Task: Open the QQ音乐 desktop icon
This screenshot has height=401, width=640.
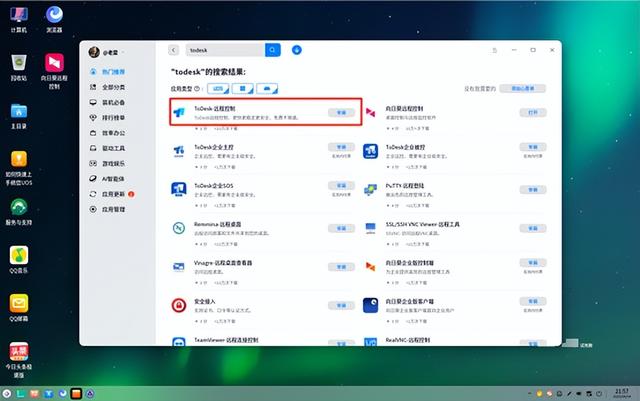Action: (x=19, y=255)
